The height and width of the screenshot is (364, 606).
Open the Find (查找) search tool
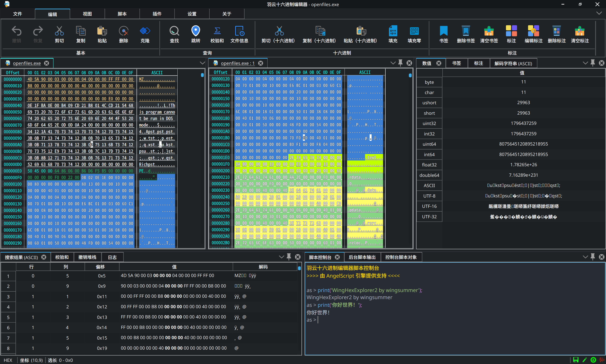[174, 31]
